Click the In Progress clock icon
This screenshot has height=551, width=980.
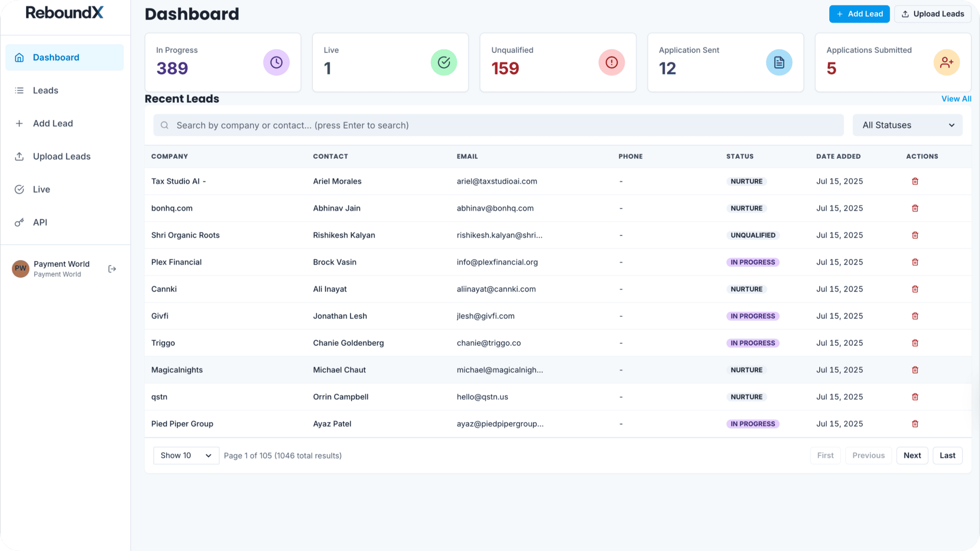tap(276, 62)
